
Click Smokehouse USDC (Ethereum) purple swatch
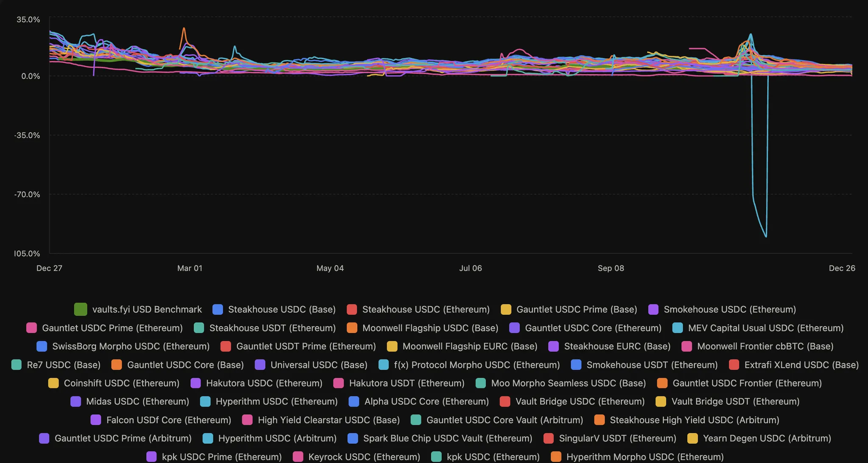point(653,310)
